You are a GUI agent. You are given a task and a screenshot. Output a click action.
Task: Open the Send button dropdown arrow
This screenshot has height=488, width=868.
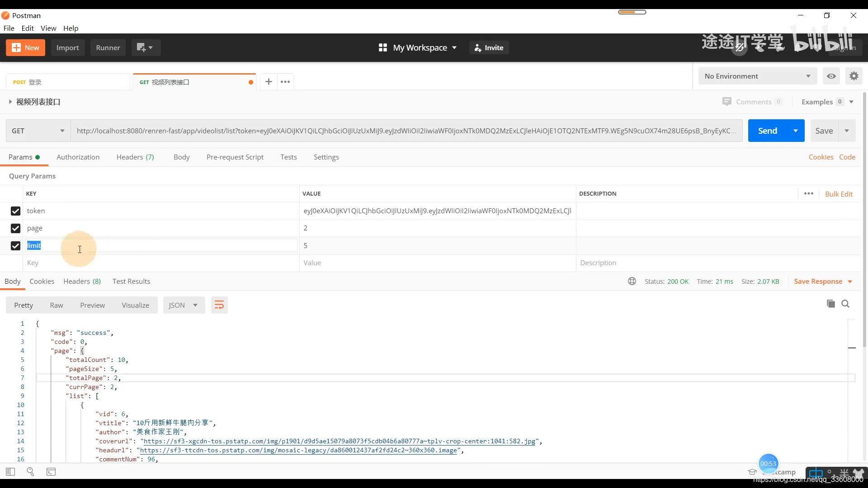point(796,131)
